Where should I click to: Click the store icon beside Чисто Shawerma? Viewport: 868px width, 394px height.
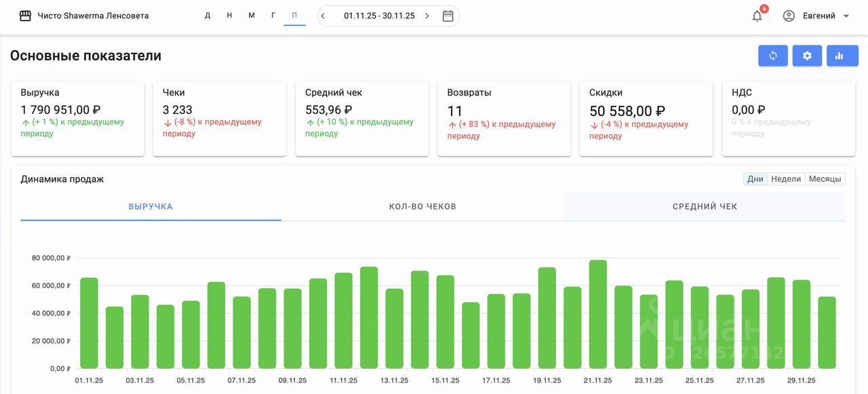[x=25, y=16]
